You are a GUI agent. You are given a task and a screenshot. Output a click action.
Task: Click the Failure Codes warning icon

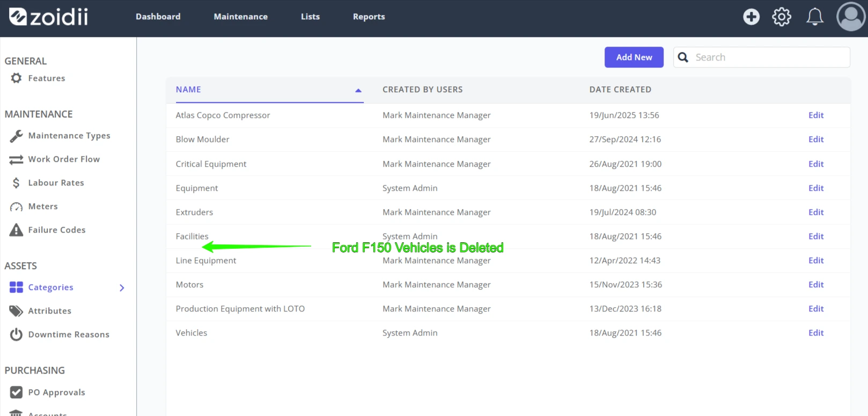click(16, 230)
